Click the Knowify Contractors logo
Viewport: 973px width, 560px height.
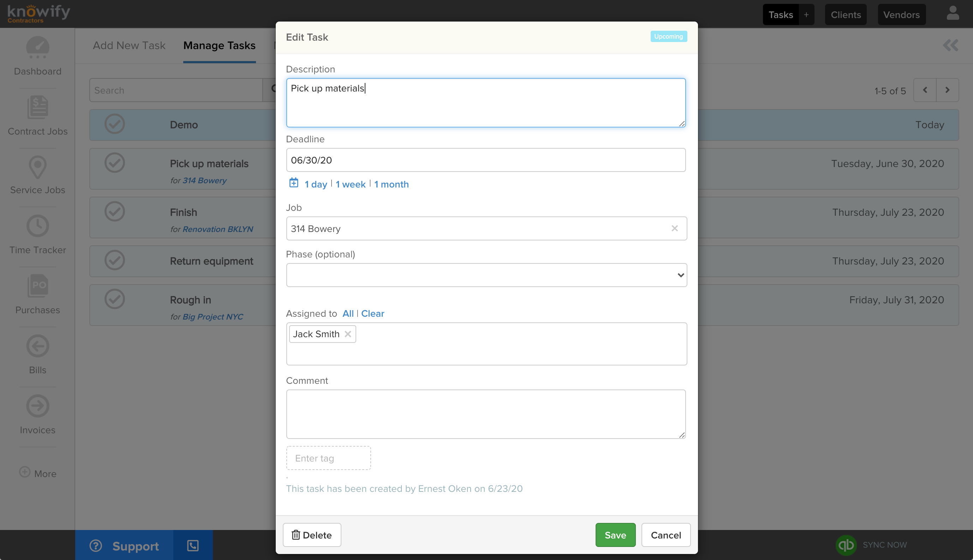pyautogui.click(x=38, y=14)
